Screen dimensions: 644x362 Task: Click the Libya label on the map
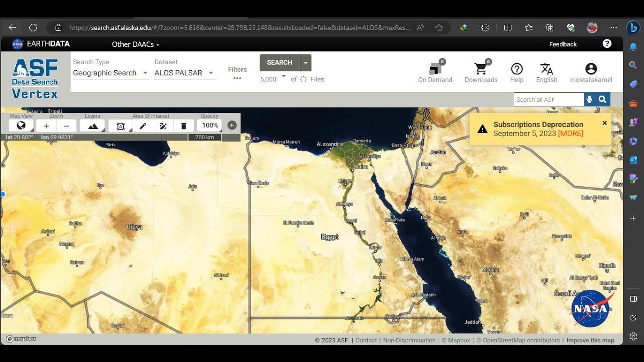coord(134,227)
